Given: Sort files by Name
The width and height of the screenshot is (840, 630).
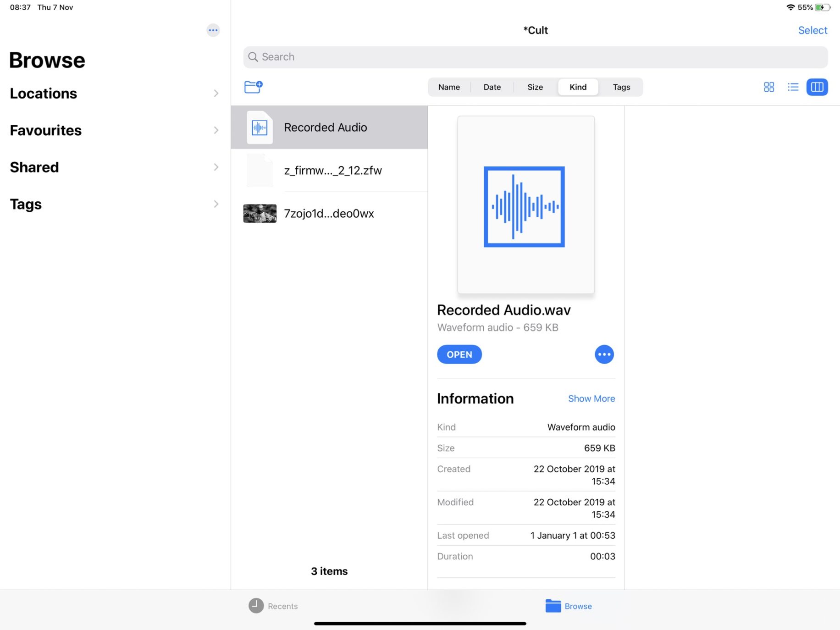Looking at the screenshot, I should [449, 87].
